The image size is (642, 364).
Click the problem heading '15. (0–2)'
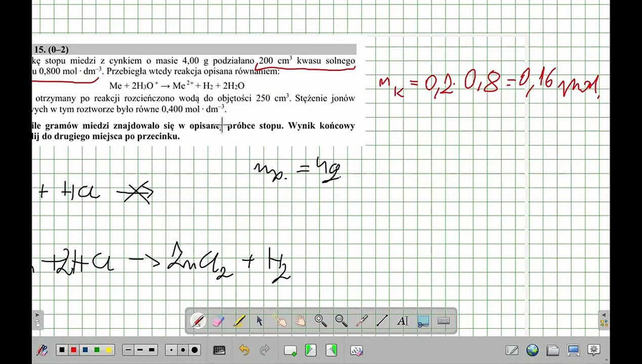[51, 50]
